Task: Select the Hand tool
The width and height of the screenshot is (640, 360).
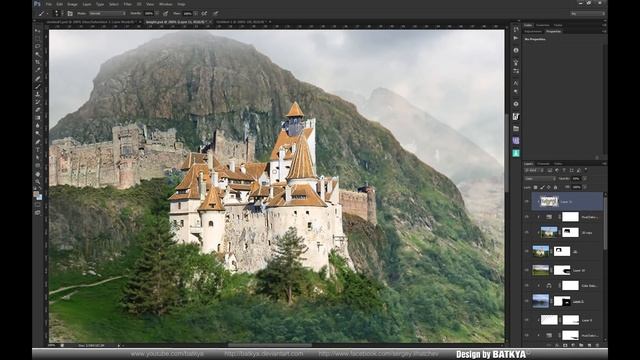Action: point(38,174)
